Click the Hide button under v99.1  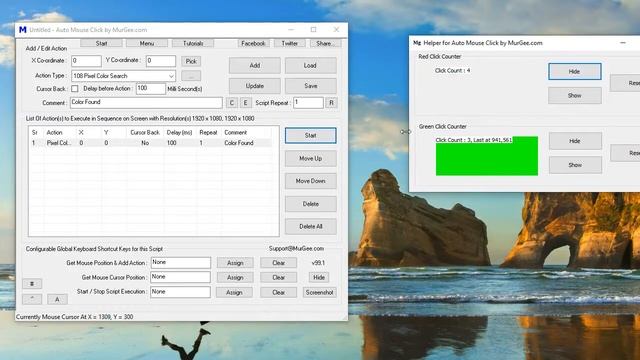319,278
